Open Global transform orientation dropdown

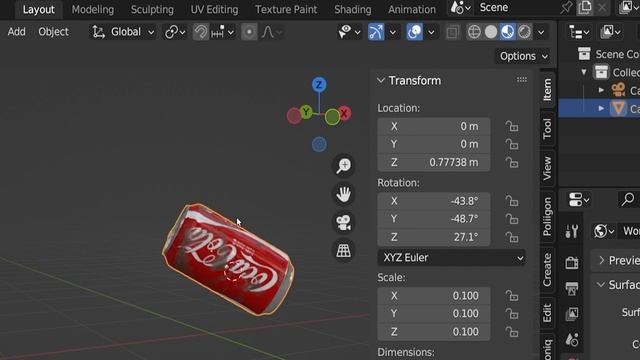pos(123,32)
